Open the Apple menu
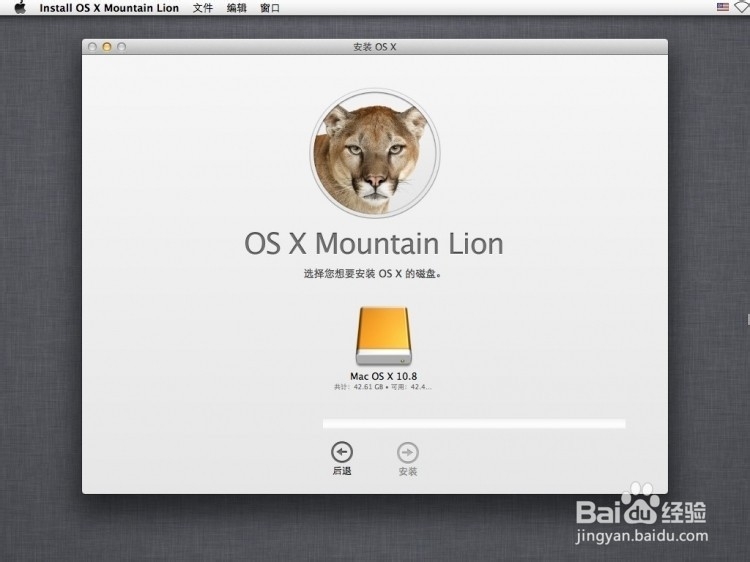Screen dimensions: 750x562 click(x=20, y=8)
